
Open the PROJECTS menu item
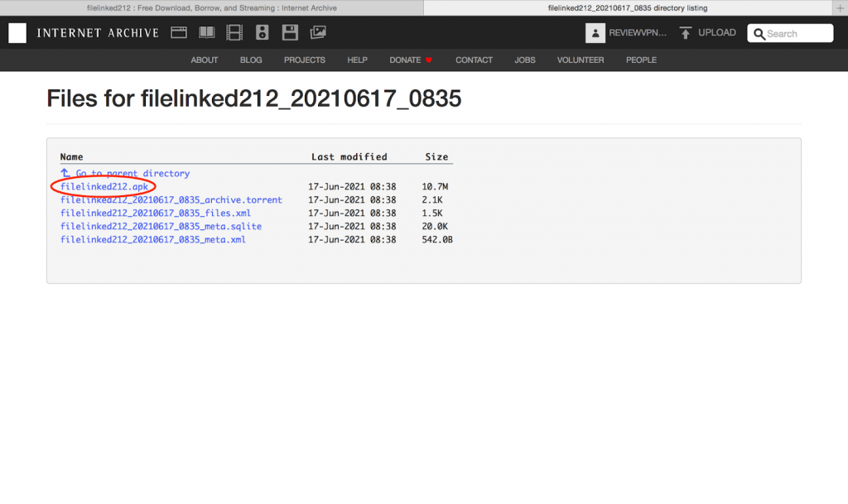(305, 60)
